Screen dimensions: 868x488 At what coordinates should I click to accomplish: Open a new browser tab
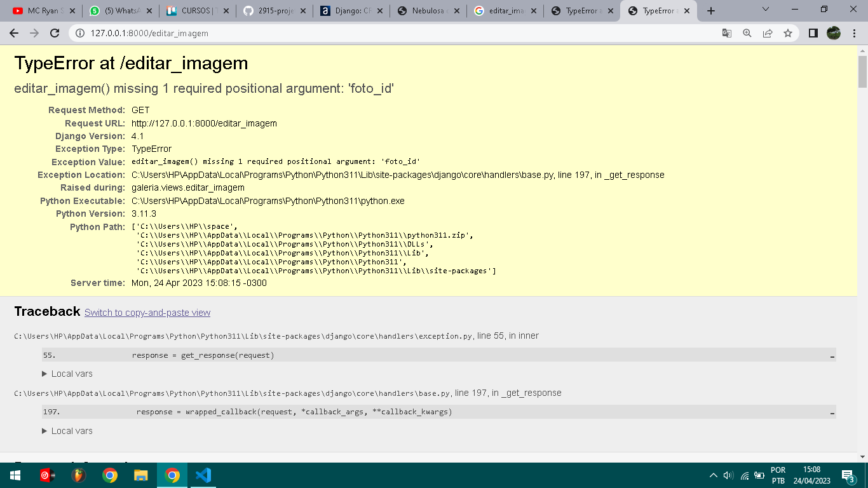711,11
